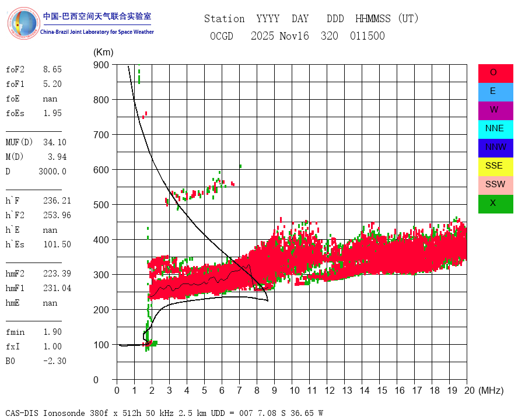Click the foF2 value 8.65
525x420 pixels.
pyautogui.click(x=52, y=69)
